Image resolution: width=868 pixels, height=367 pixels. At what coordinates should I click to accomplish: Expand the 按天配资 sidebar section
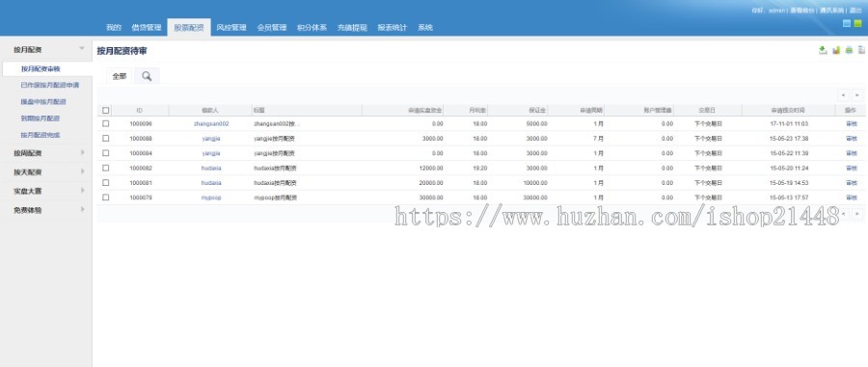pos(83,171)
